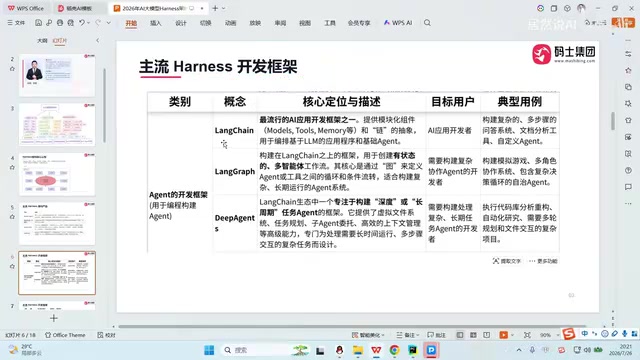The width and height of the screenshot is (640, 360).
Task: Switch to the 插入 ribbon tab
Action: [156, 23]
